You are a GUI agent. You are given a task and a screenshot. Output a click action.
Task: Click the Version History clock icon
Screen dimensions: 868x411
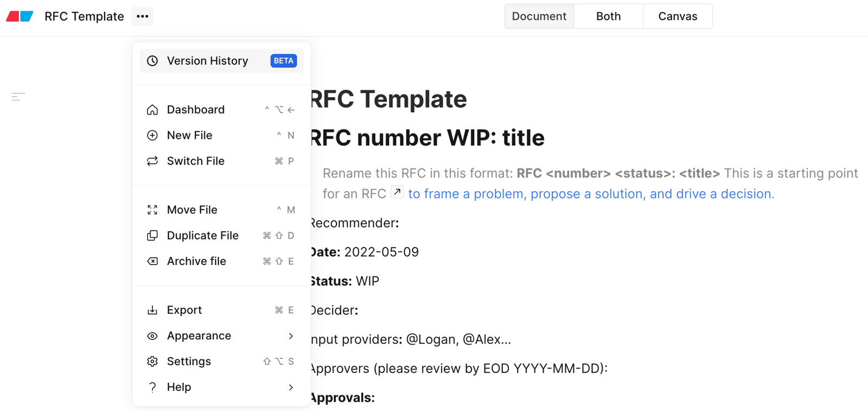point(152,61)
